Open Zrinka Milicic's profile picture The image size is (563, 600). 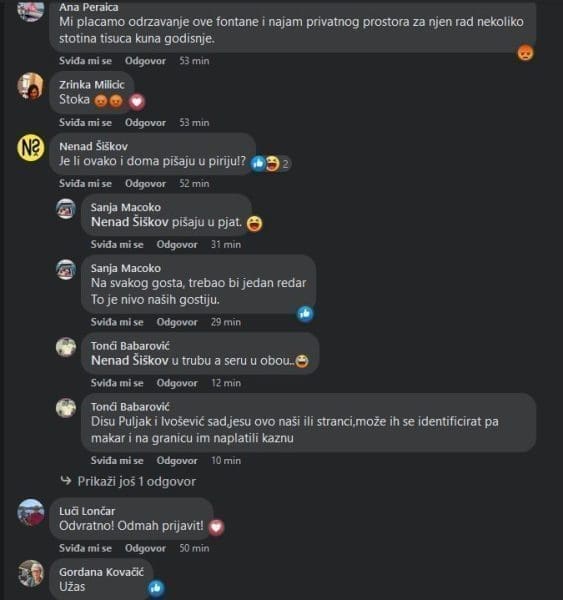pyautogui.click(x=31, y=86)
